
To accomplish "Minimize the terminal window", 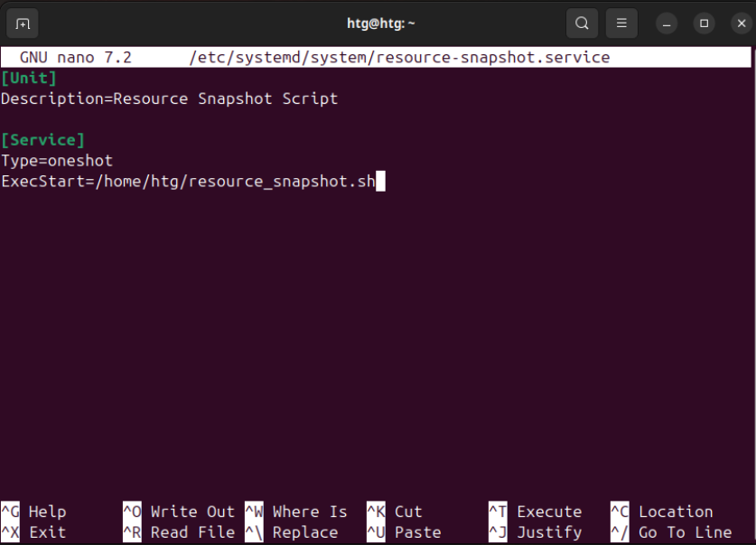I will (x=667, y=23).
